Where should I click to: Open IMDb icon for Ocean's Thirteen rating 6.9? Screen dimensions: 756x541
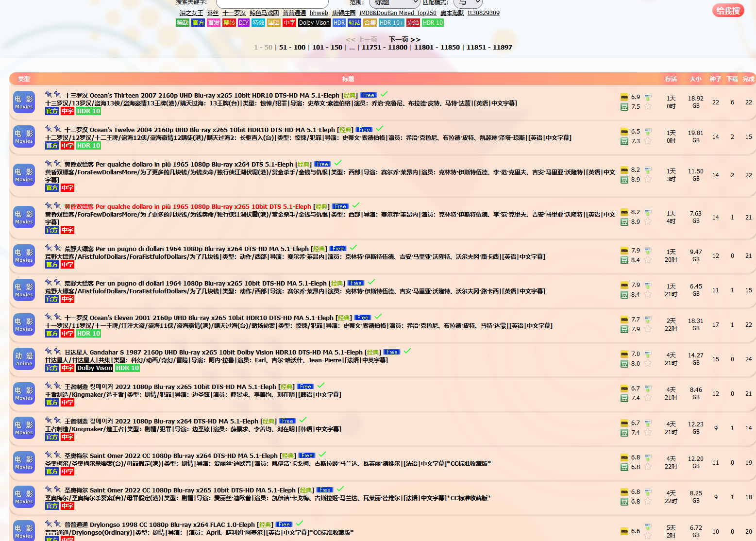pyautogui.click(x=624, y=97)
